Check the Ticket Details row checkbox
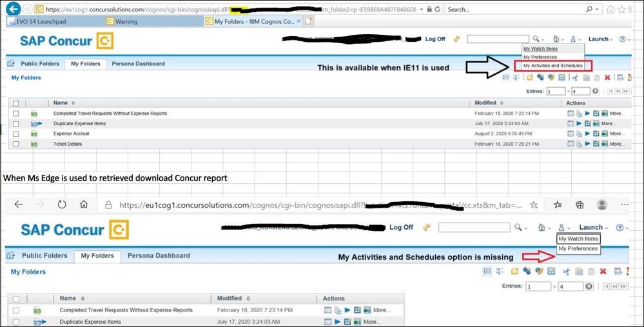Image resolution: width=644 pixels, height=327 pixels. click(16, 144)
